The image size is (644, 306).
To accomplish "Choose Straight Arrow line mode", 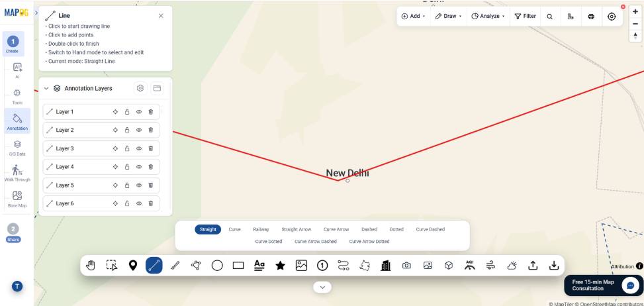I will click(296, 230).
